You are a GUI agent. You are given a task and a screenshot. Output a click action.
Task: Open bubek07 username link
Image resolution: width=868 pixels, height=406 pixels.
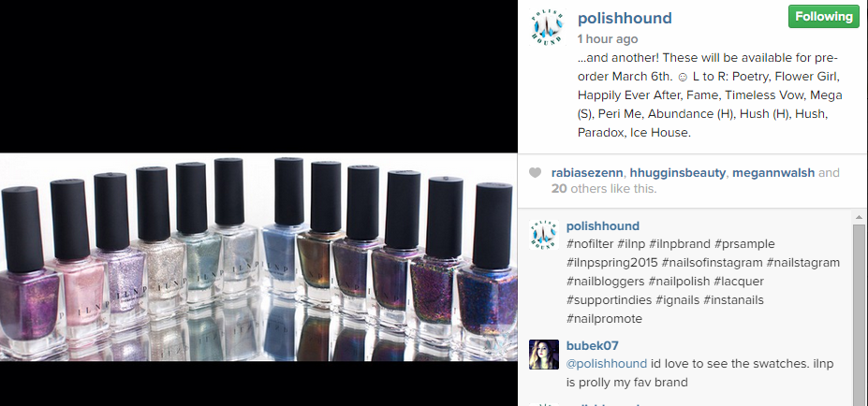click(593, 346)
